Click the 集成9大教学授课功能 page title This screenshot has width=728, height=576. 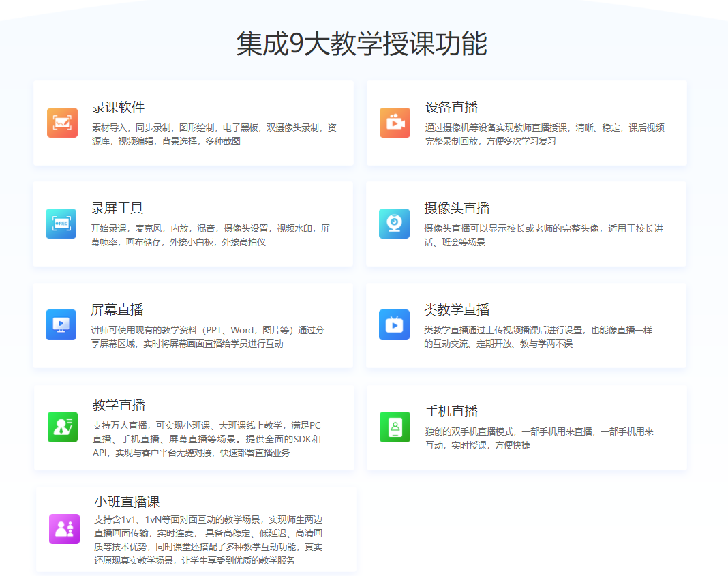click(x=364, y=42)
